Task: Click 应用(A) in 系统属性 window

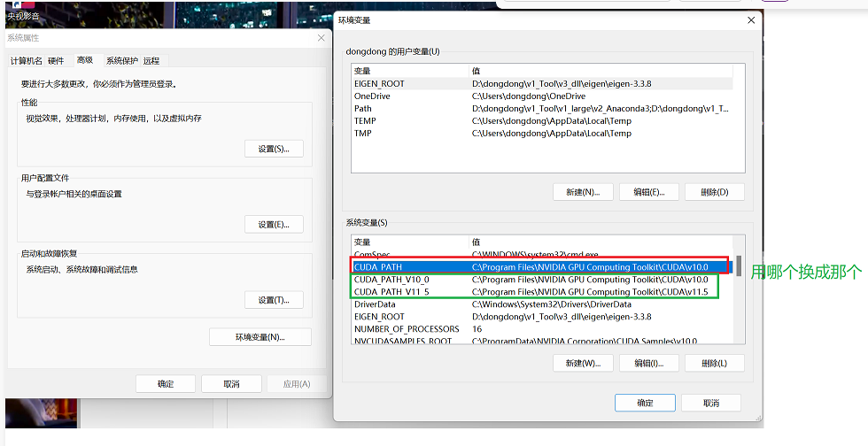Action: point(297,383)
